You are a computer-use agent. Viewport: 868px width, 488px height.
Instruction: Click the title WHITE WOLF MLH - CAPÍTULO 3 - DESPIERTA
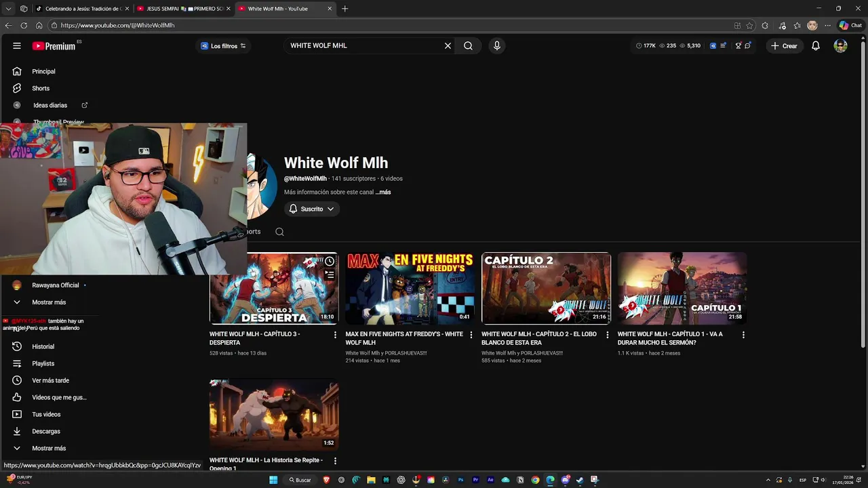[254, 338]
